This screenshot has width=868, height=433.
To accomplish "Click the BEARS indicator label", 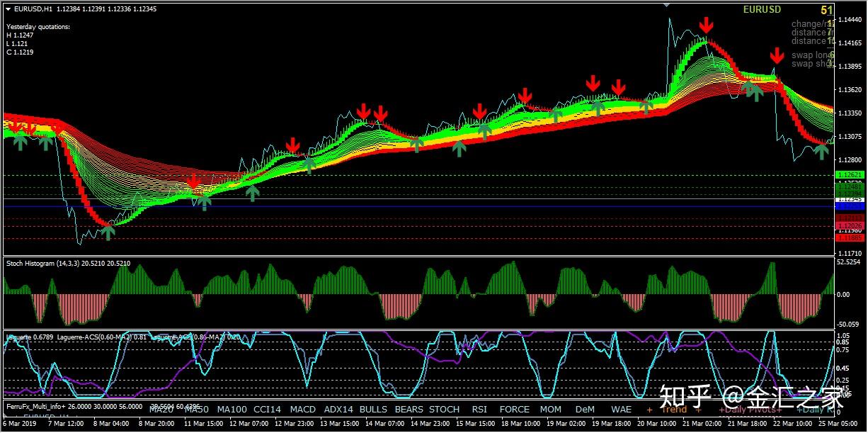I will tap(409, 409).
